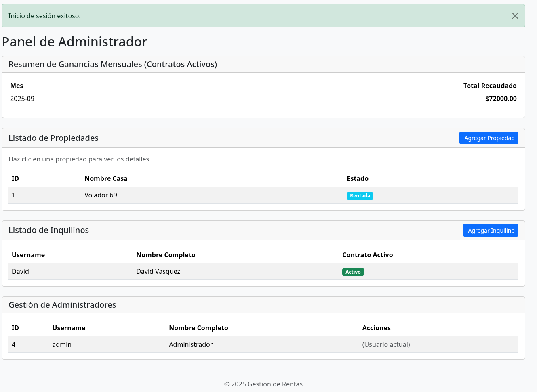Click the admin username cell
Image resolution: width=537 pixels, height=392 pixels.
coord(62,345)
